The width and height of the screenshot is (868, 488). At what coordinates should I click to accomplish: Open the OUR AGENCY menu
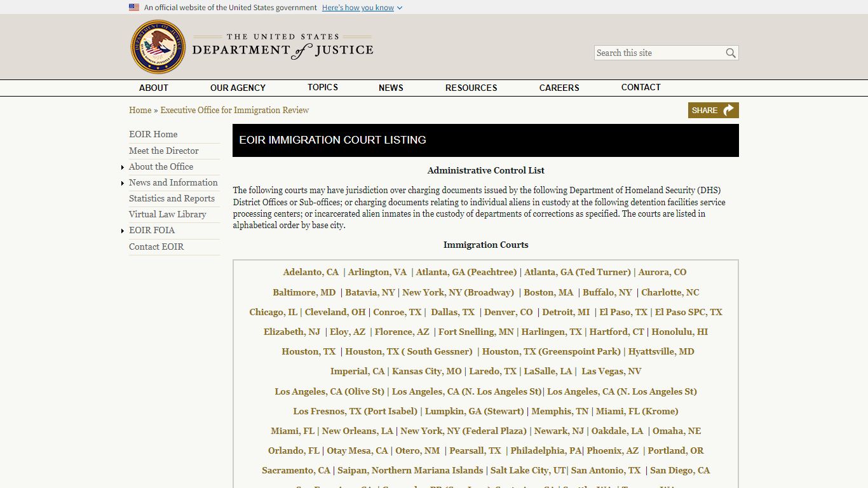tap(238, 88)
